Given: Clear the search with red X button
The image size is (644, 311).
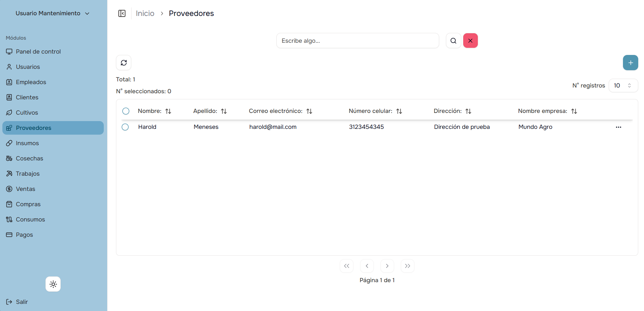Looking at the screenshot, I should point(470,41).
